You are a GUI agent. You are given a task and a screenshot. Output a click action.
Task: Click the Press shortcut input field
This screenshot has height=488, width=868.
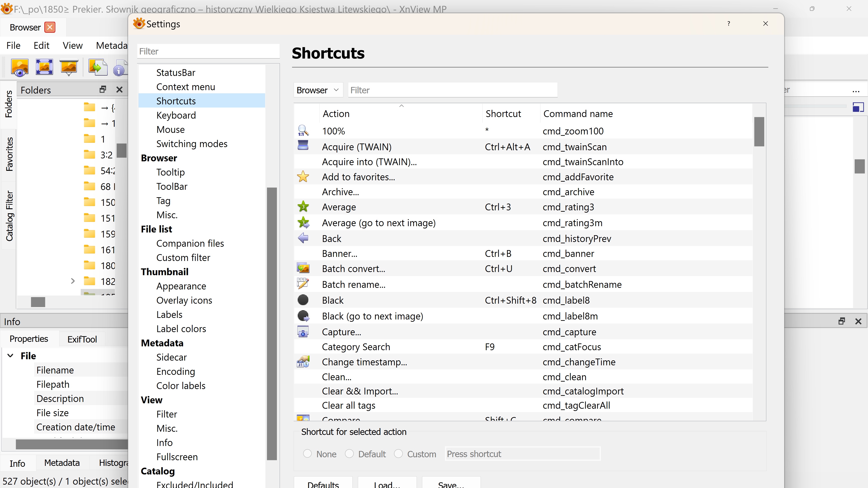pyautogui.click(x=522, y=454)
